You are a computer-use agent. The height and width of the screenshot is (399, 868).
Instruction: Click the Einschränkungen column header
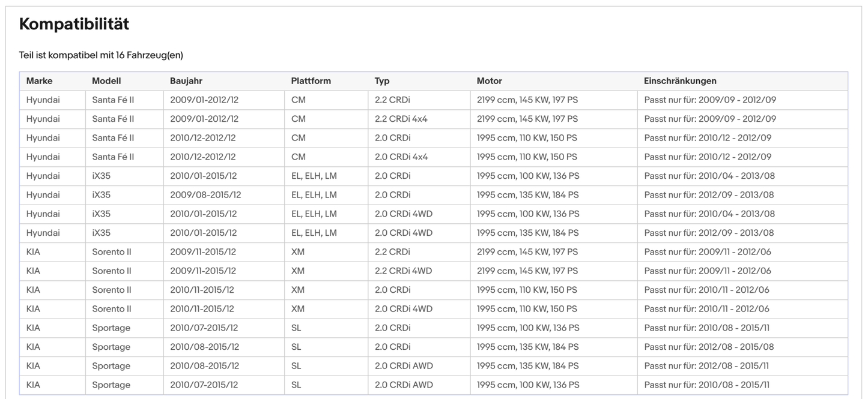click(x=680, y=81)
